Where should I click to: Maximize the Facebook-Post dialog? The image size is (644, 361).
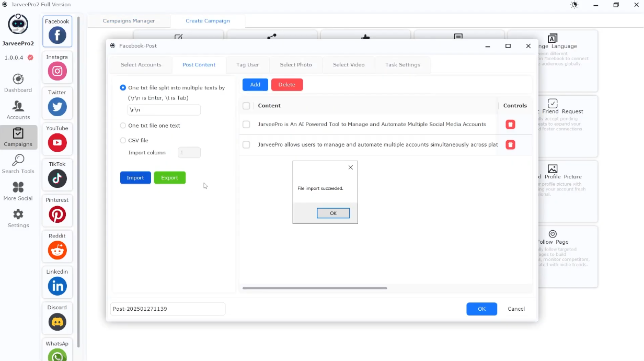pos(508,46)
